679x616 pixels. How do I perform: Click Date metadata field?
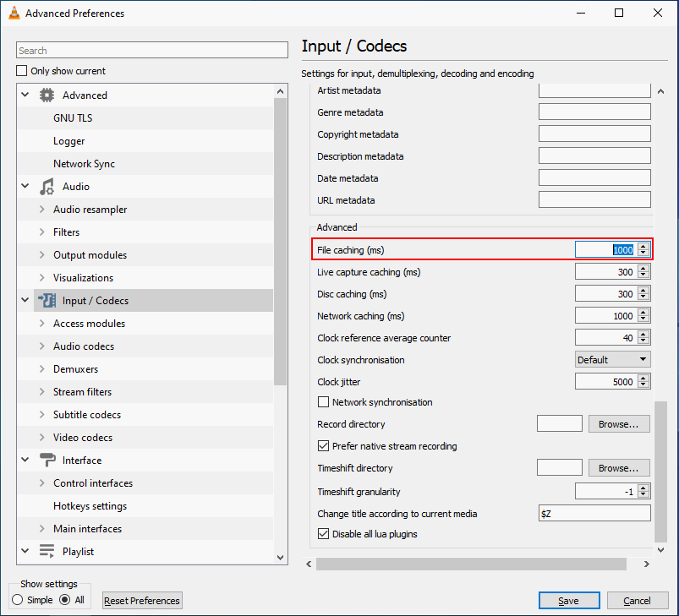pyautogui.click(x=594, y=177)
